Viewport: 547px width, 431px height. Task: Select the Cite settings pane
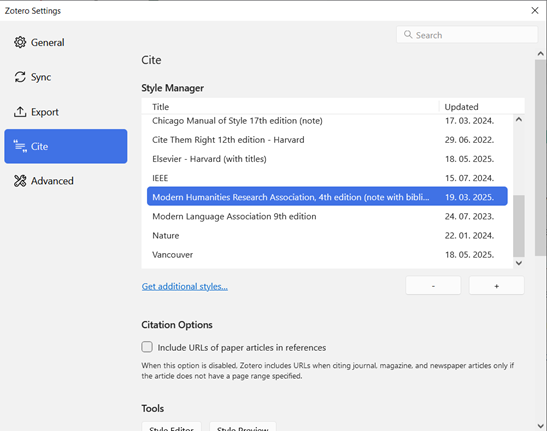pos(66,146)
